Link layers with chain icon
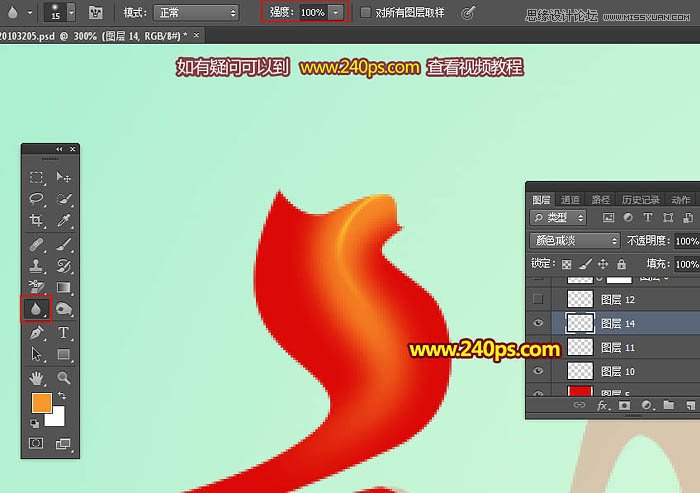The height and width of the screenshot is (493, 700). pos(579,405)
